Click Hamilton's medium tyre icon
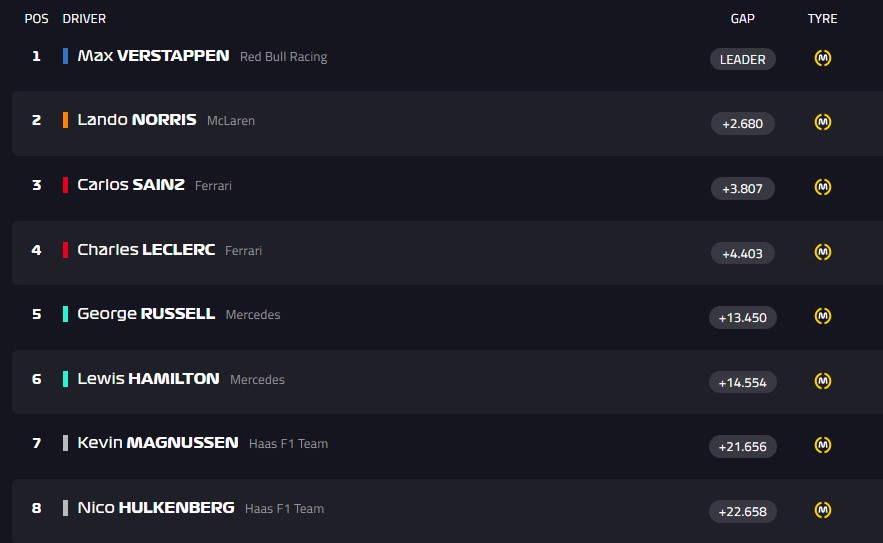 click(x=823, y=381)
